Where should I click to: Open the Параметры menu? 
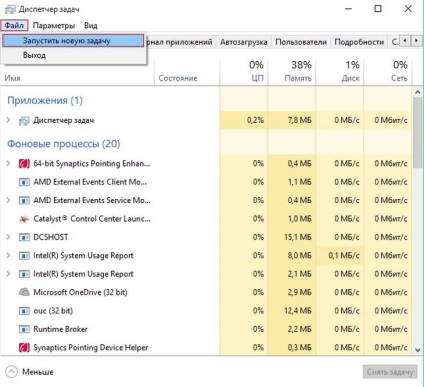54,26
